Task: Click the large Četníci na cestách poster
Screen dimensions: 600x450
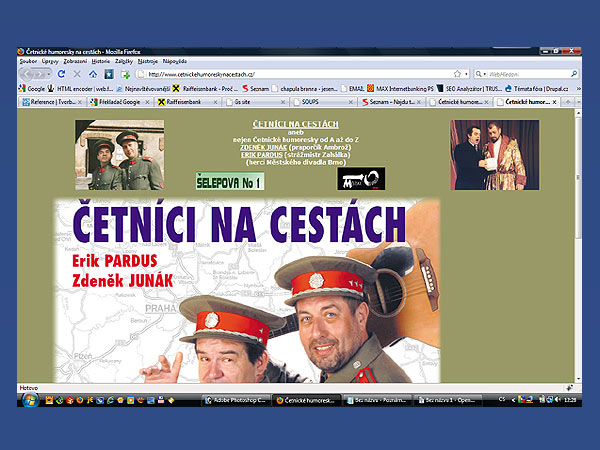Action: click(247, 290)
